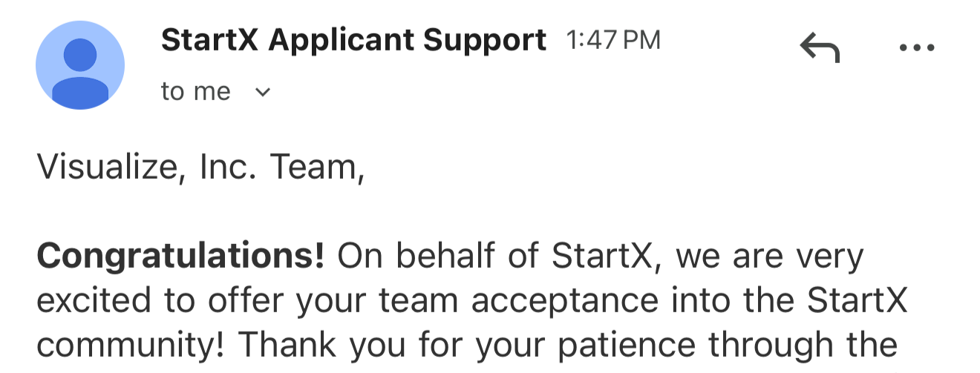Click the "Visualize," word in the greeting
Viewport: 980px width, 373px height.
point(111,168)
